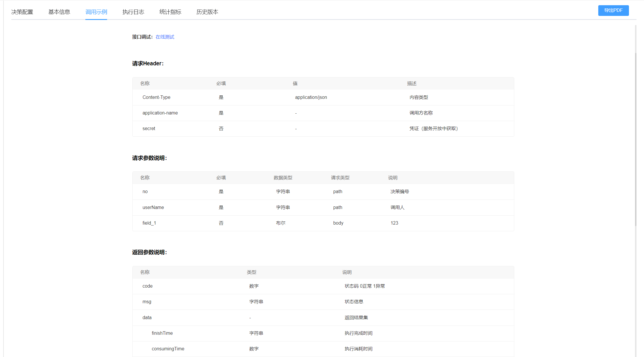View the 执行日志 tab
Screen dimensions: 644x357
(x=133, y=12)
